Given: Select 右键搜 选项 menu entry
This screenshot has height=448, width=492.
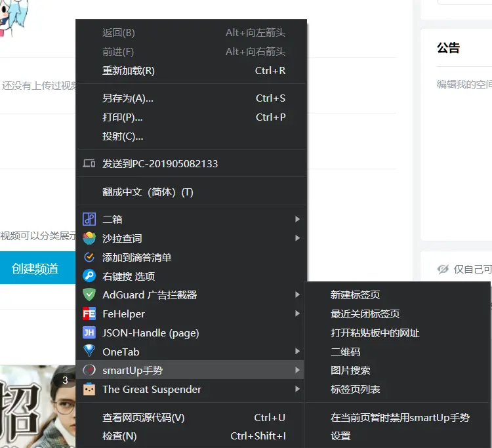Looking at the screenshot, I should [191, 276].
